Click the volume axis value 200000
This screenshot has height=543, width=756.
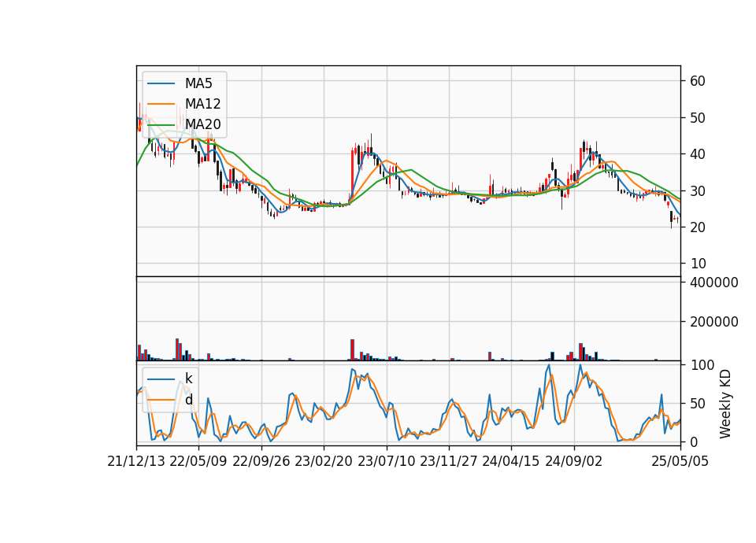714,322
